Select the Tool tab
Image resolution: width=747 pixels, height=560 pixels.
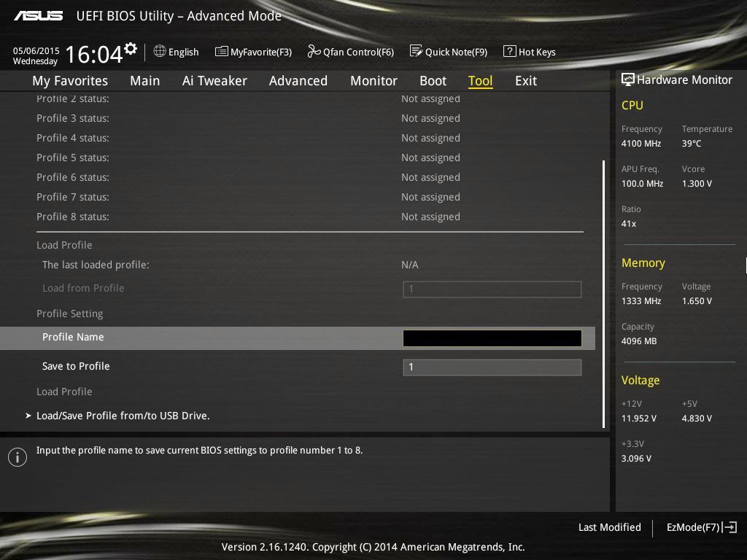tap(480, 81)
